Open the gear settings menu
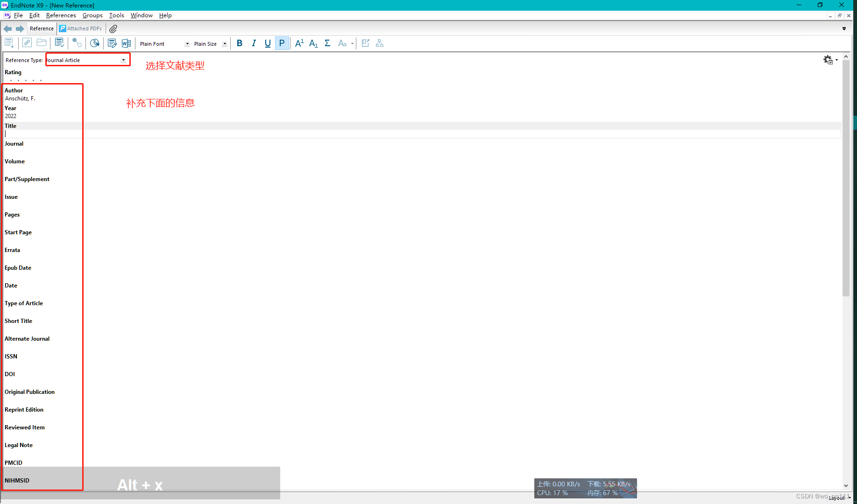The image size is (857, 504). (830, 60)
